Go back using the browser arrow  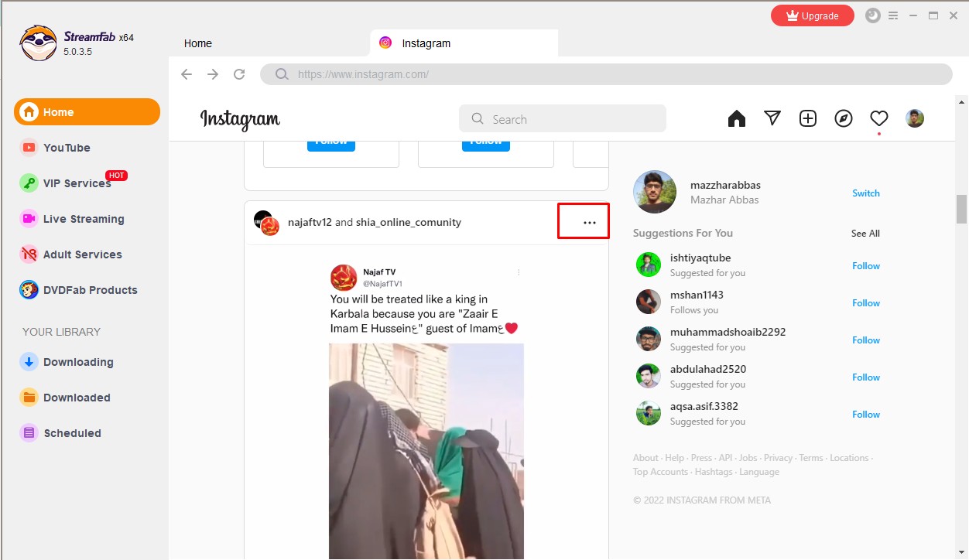point(187,74)
